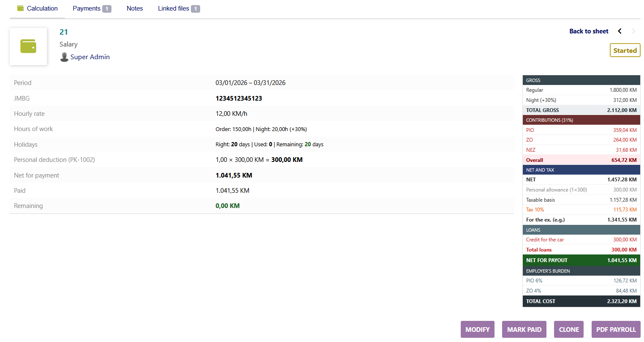
Task: Click the green wallet icon on Calculation tab
Action: pos(20,8)
